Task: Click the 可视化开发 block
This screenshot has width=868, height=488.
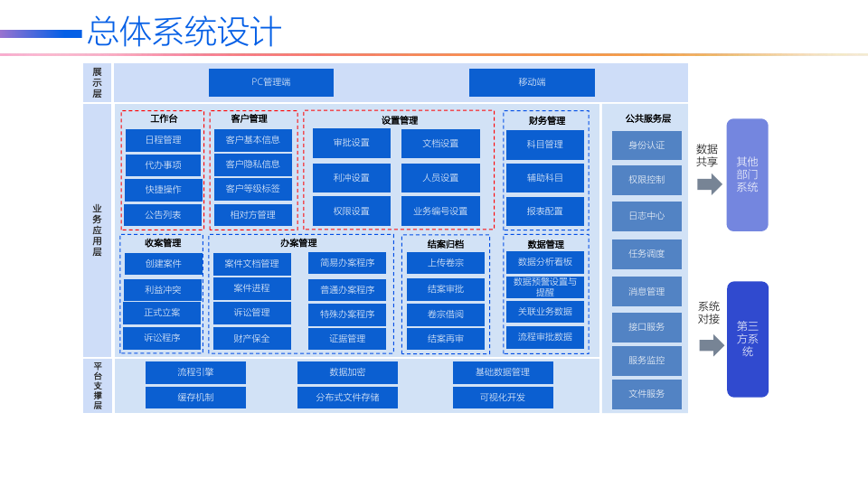Action: point(503,398)
